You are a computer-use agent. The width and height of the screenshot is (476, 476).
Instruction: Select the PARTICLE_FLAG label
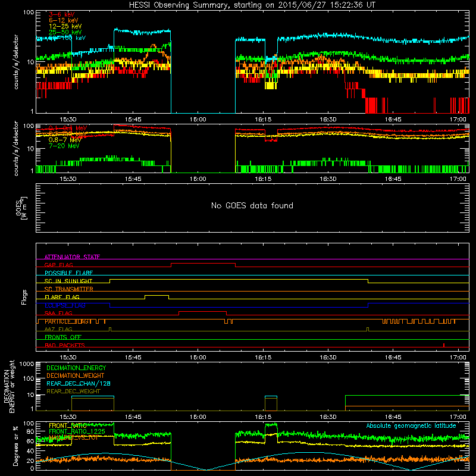click(68, 321)
